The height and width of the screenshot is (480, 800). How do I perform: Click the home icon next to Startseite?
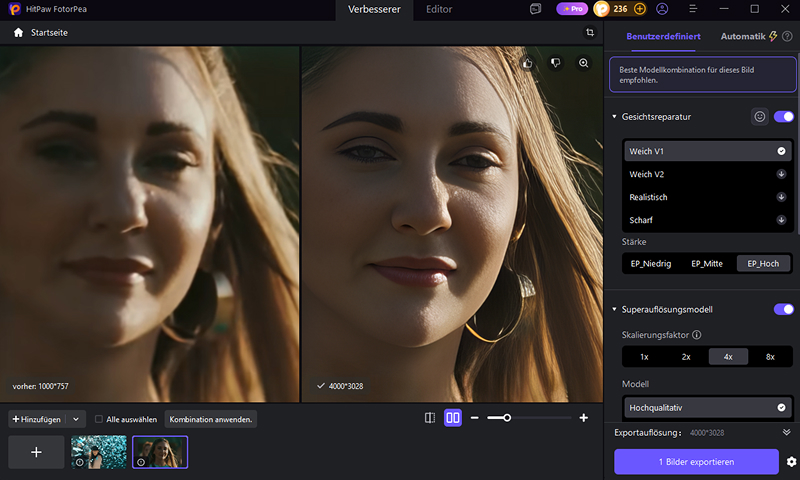pyautogui.click(x=18, y=33)
